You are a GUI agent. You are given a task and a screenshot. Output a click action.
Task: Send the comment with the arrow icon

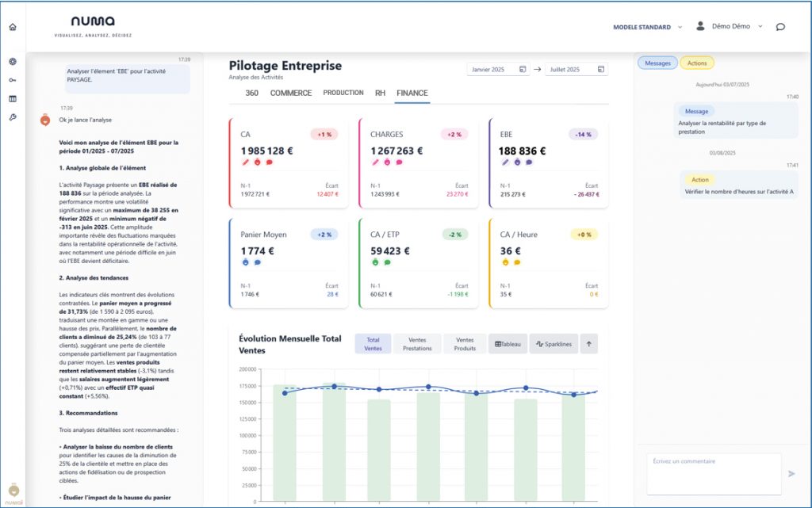(x=791, y=473)
